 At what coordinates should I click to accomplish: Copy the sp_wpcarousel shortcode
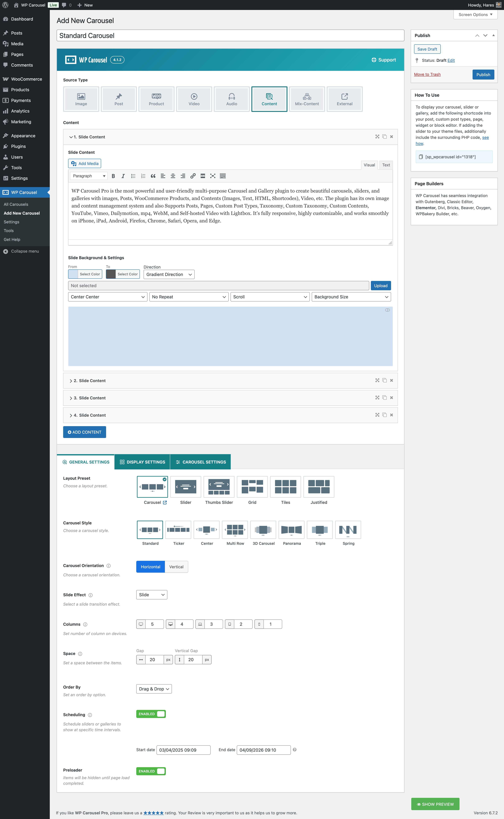pyautogui.click(x=421, y=157)
